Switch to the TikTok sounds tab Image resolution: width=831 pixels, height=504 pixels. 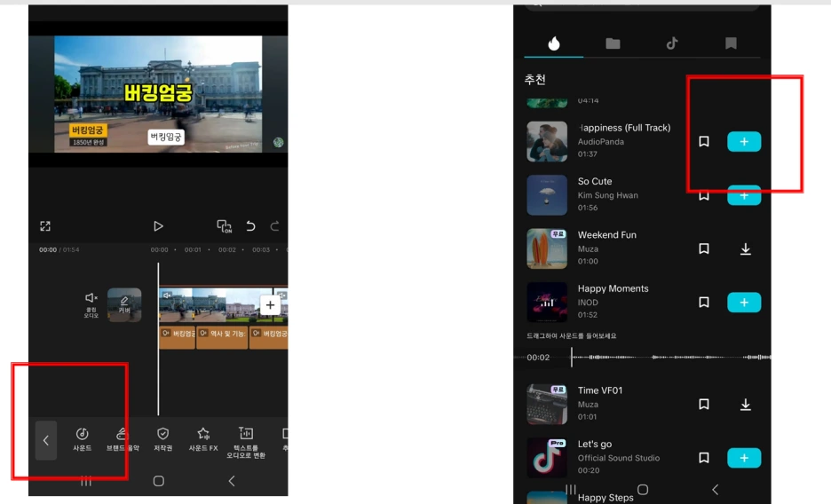click(672, 43)
